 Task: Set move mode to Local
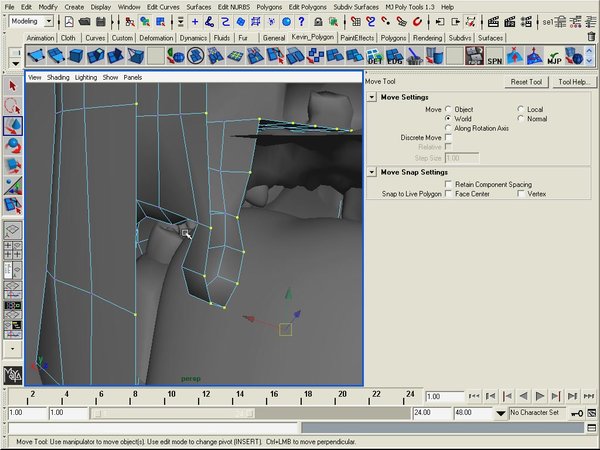click(520, 108)
